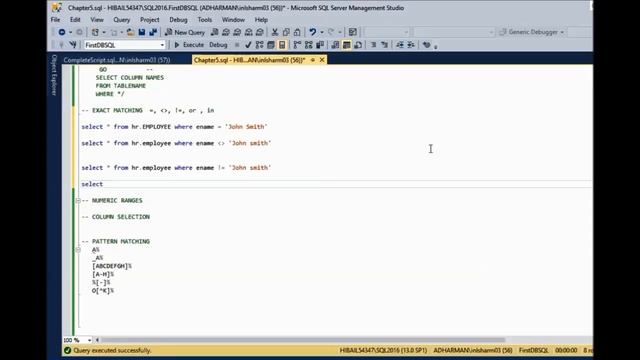Collapse the NUMERIC RANGES outline block
Image resolution: width=640 pixels, height=360 pixels.
(x=78, y=200)
